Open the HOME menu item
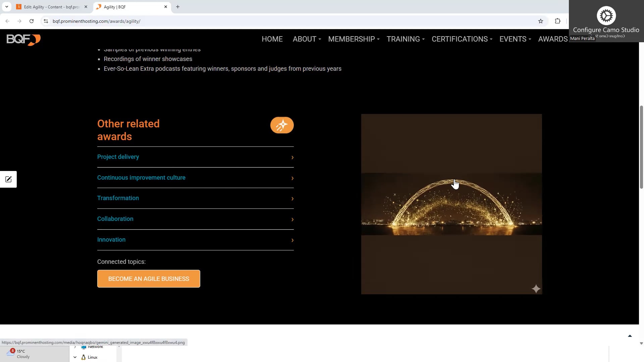The image size is (644, 362). (x=272, y=39)
